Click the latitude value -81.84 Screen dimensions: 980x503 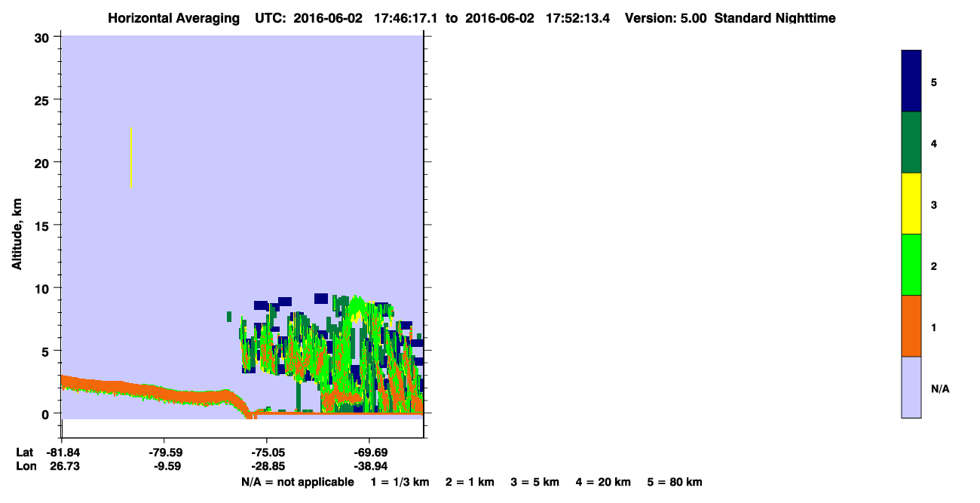63,452
